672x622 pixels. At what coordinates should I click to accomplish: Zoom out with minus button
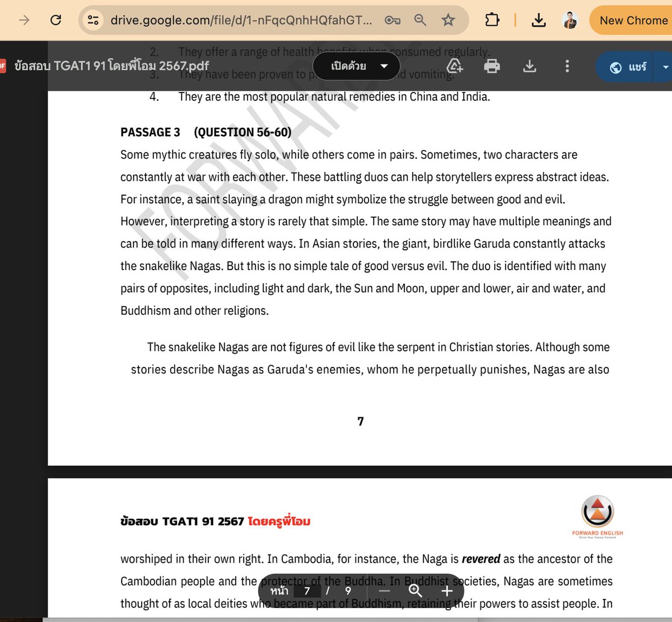point(384,591)
